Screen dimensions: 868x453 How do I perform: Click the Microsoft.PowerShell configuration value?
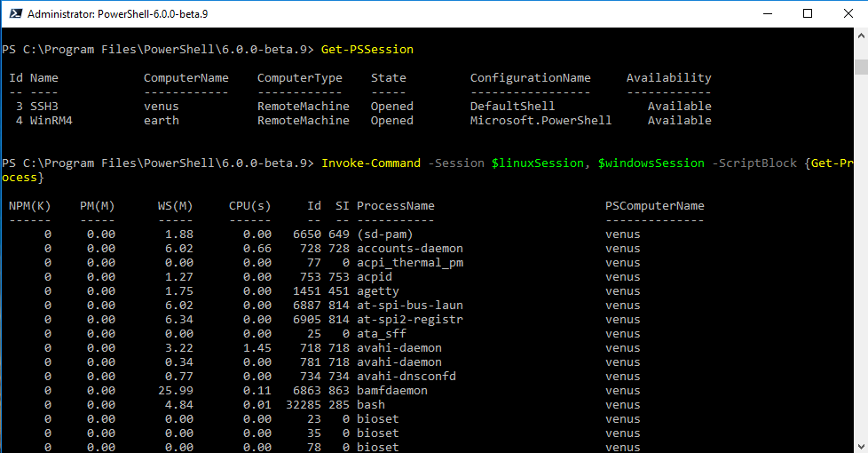[x=541, y=121]
